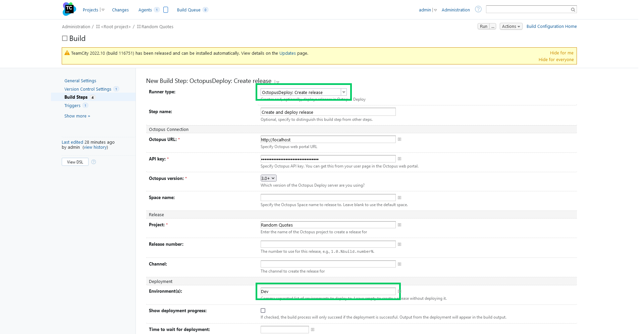Click the Administration breadcrumb
This screenshot has height=334, width=644.
(76, 27)
